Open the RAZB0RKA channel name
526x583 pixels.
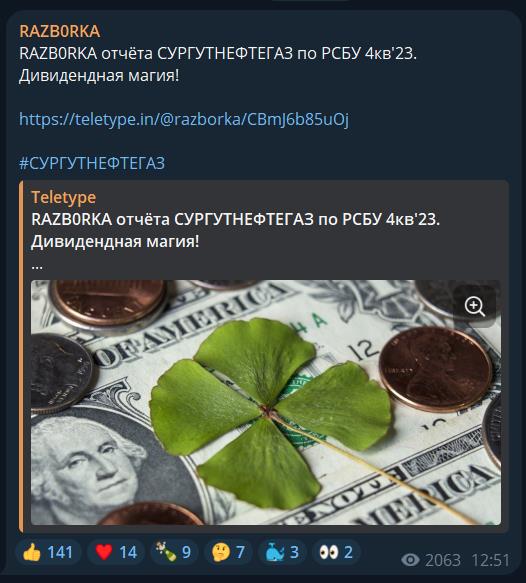point(60,31)
